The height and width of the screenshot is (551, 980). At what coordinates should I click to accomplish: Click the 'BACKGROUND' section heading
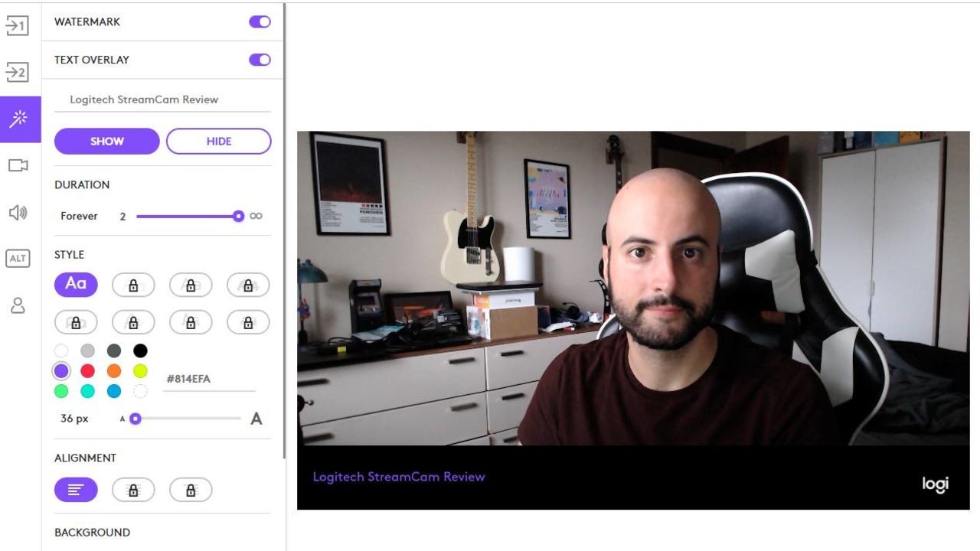coord(92,532)
